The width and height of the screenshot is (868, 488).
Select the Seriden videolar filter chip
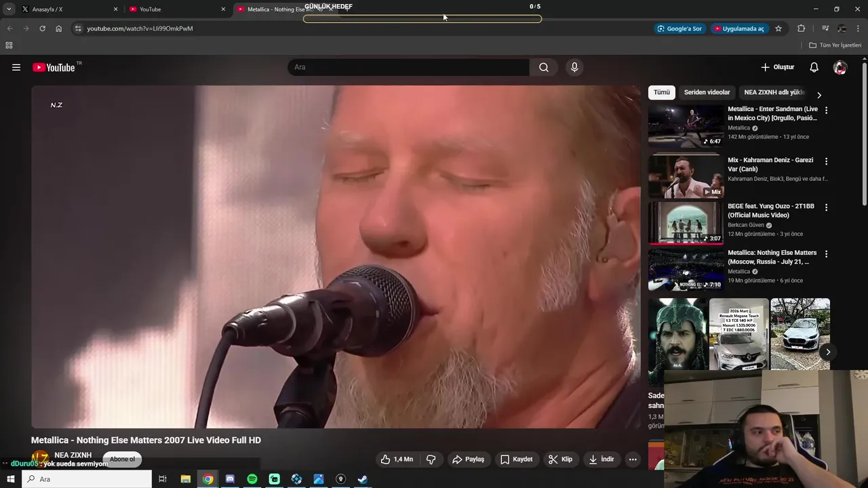click(707, 92)
